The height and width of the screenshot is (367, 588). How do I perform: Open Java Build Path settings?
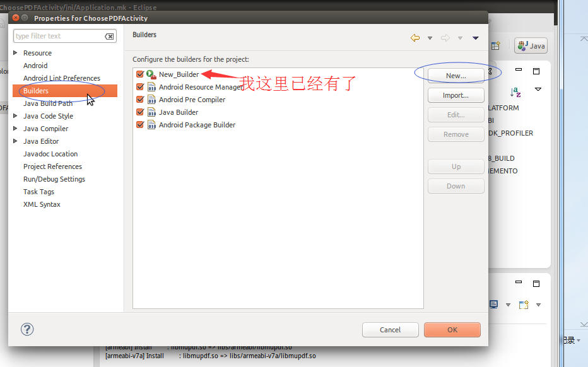48,103
